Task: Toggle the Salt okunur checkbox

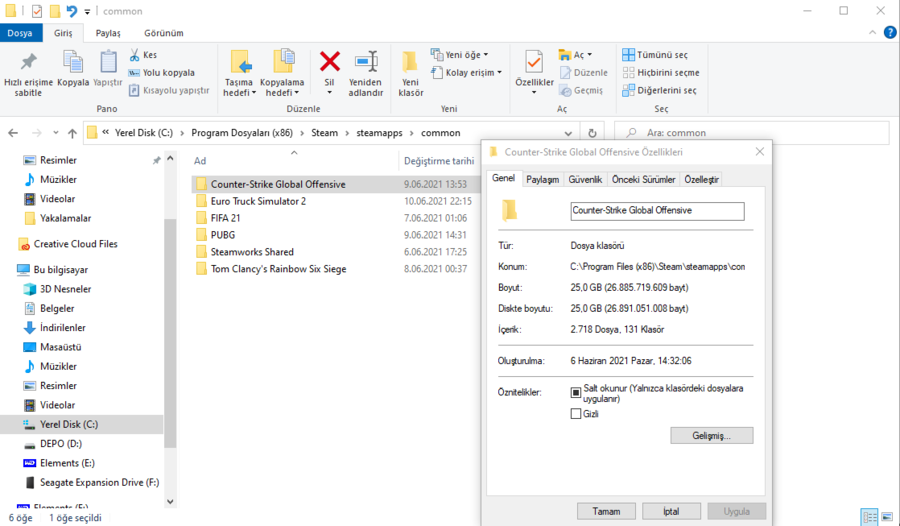Action: tap(576, 393)
